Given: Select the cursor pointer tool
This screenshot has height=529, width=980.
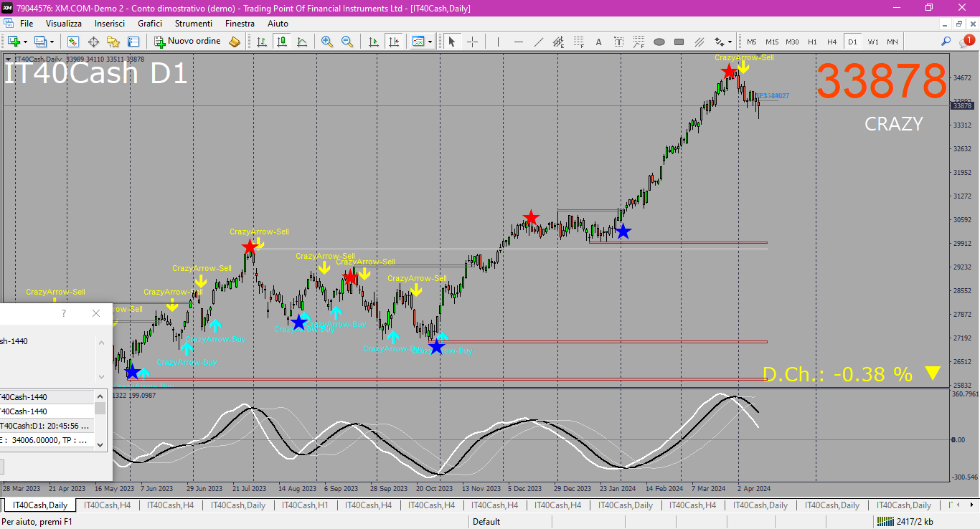Looking at the screenshot, I should click(452, 42).
